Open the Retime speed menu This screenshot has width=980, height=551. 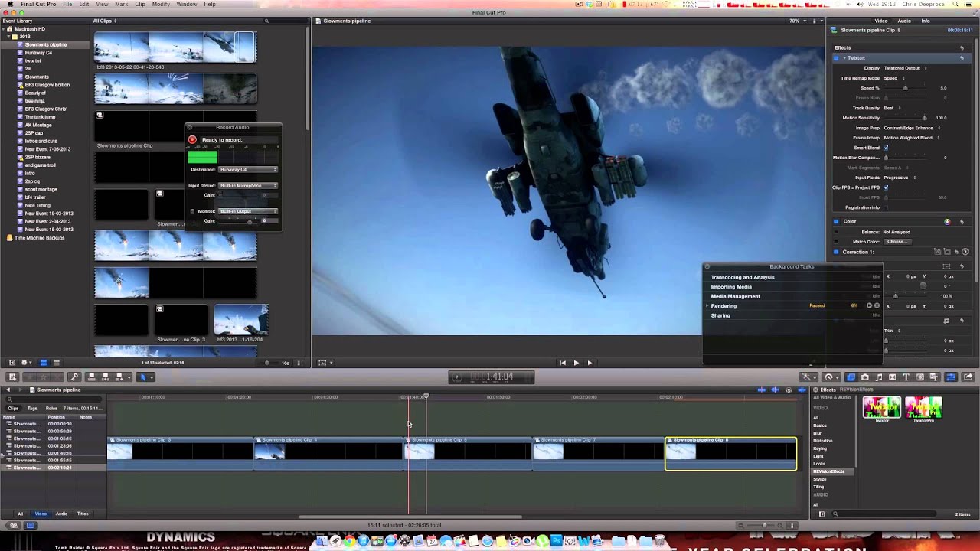click(830, 377)
